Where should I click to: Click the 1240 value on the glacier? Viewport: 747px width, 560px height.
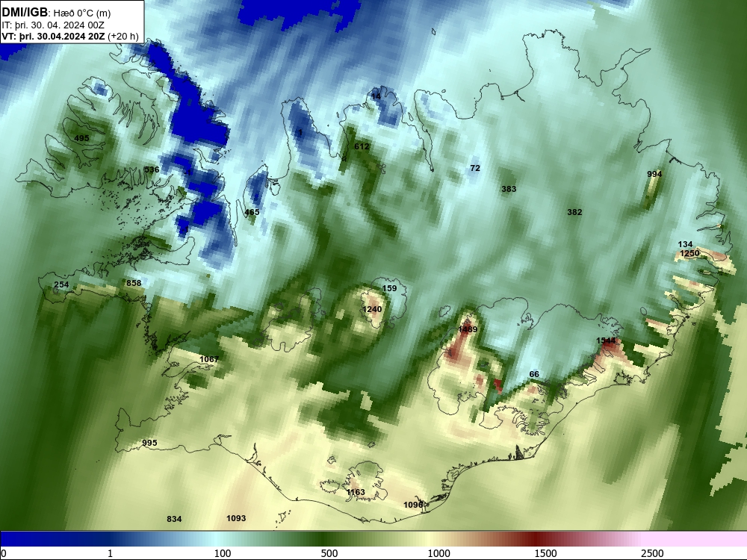(x=372, y=309)
